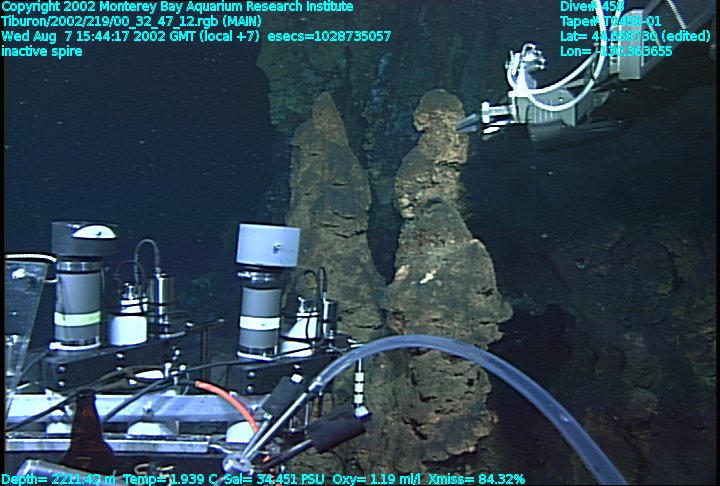Select the 'inactive spire' caption

pos(42,51)
